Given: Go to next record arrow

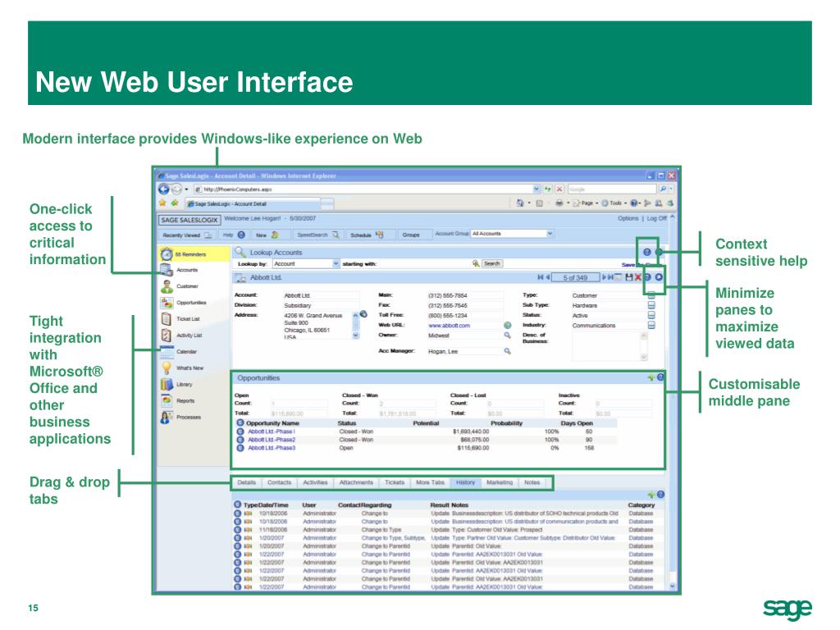Looking at the screenshot, I should (604, 277).
